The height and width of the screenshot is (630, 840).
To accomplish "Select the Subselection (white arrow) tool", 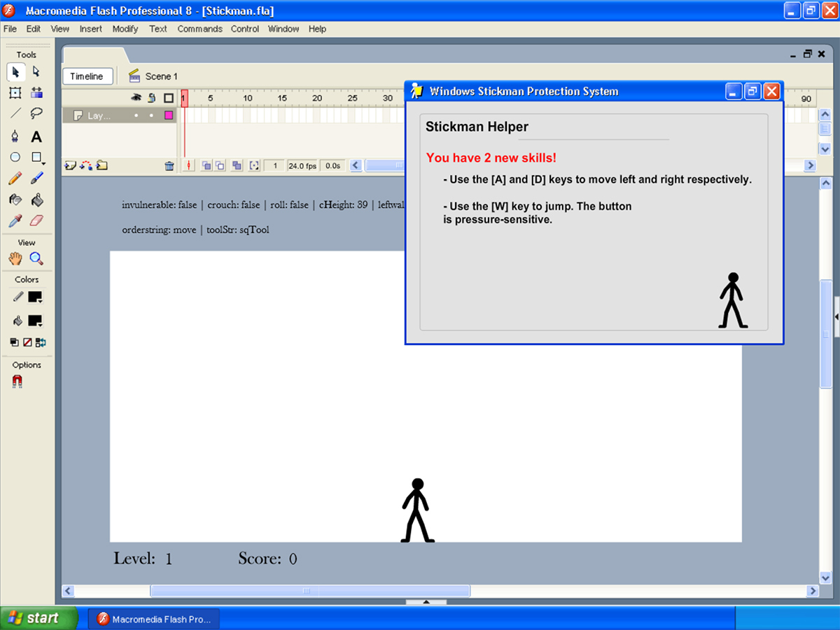I will 36,71.
